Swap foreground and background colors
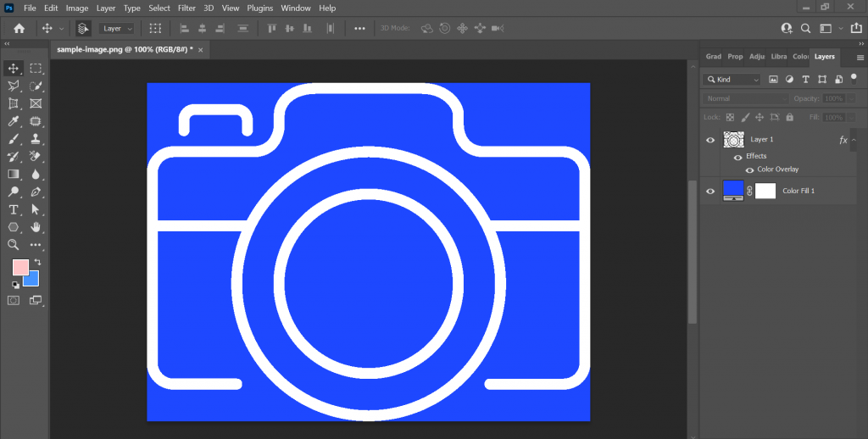This screenshot has height=439, width=868. pos(37,262)
